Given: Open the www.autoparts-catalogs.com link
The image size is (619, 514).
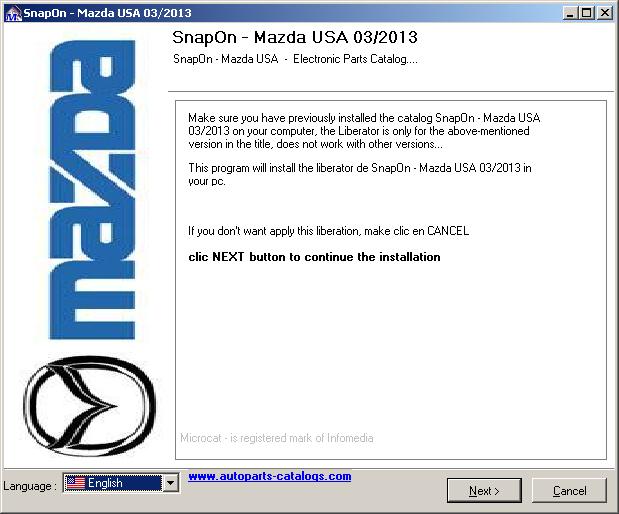Looking at the screenshot, I should click(x=270, y=476).
